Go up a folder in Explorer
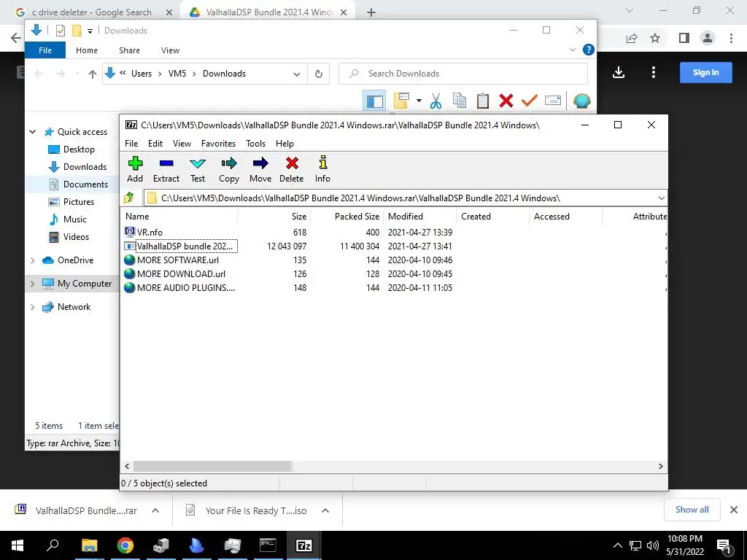Viewport: 747px width, 560px height. 93,74
